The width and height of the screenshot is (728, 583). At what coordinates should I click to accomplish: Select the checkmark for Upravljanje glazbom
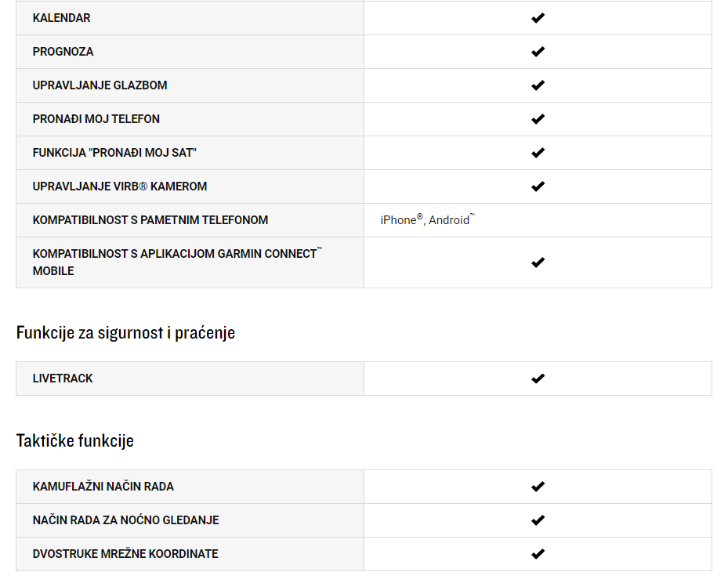pyautogui.click(x=538, y=85)
